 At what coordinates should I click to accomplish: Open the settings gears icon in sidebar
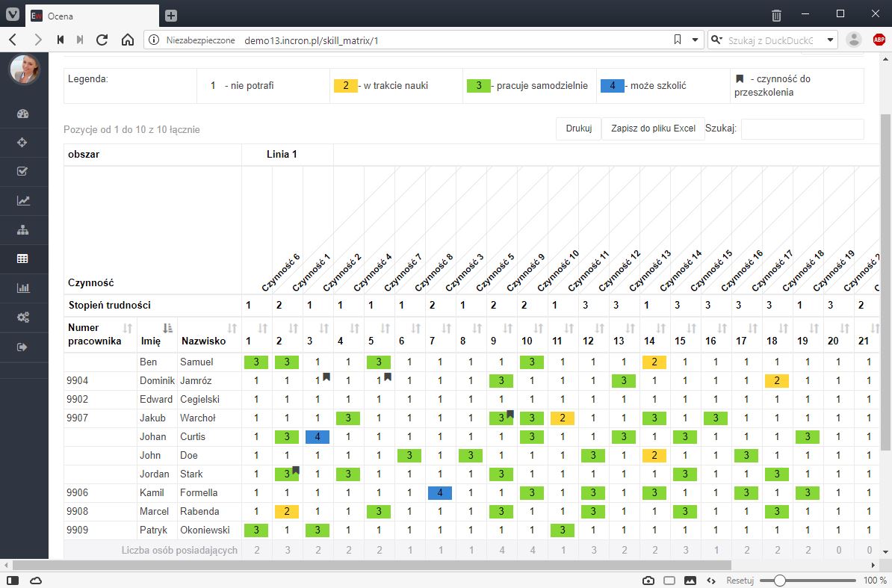(22, 318)
